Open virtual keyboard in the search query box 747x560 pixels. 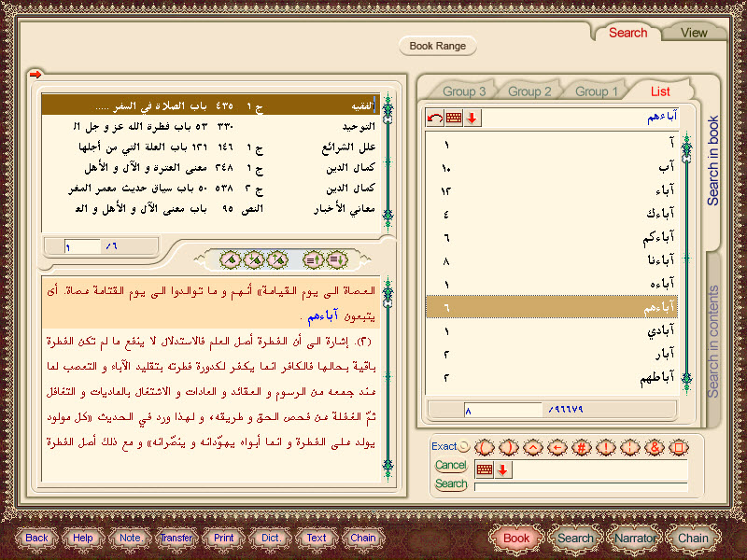(485, 469)
